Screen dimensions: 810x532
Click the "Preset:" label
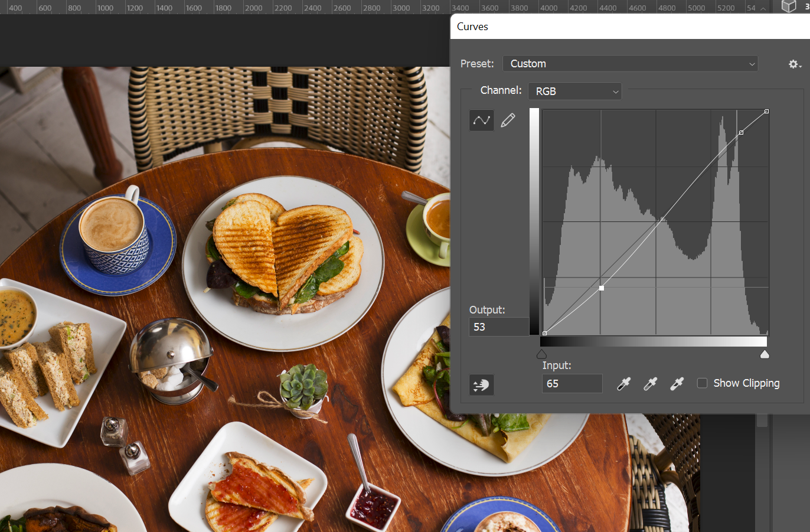coord(477,64)
